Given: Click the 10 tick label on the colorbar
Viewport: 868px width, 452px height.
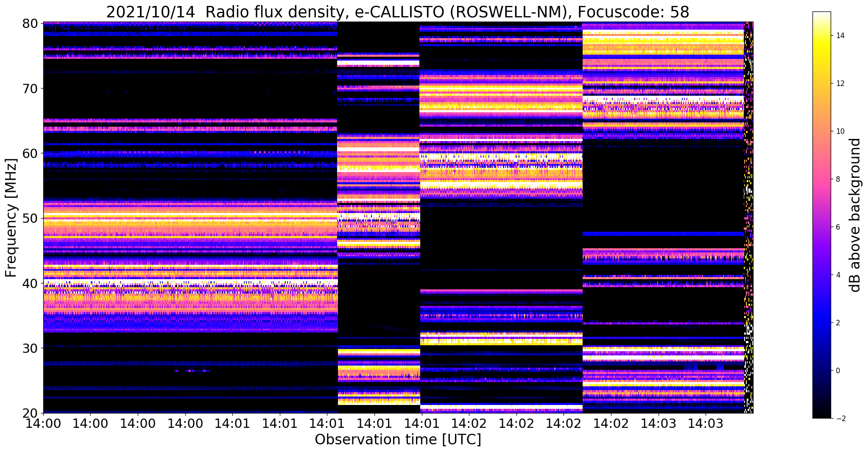Looking at the screenshot, I should pyautogui.click(x=840, y=131).
